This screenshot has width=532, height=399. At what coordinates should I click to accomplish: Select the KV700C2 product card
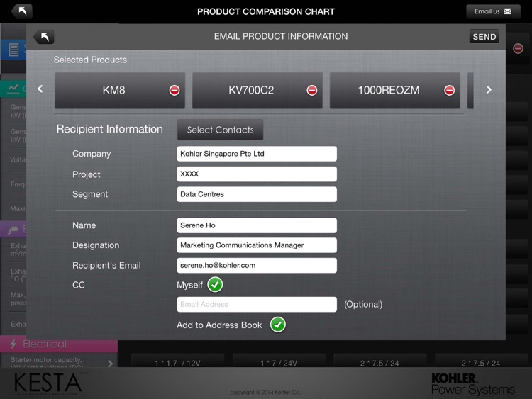click(257, 91)
